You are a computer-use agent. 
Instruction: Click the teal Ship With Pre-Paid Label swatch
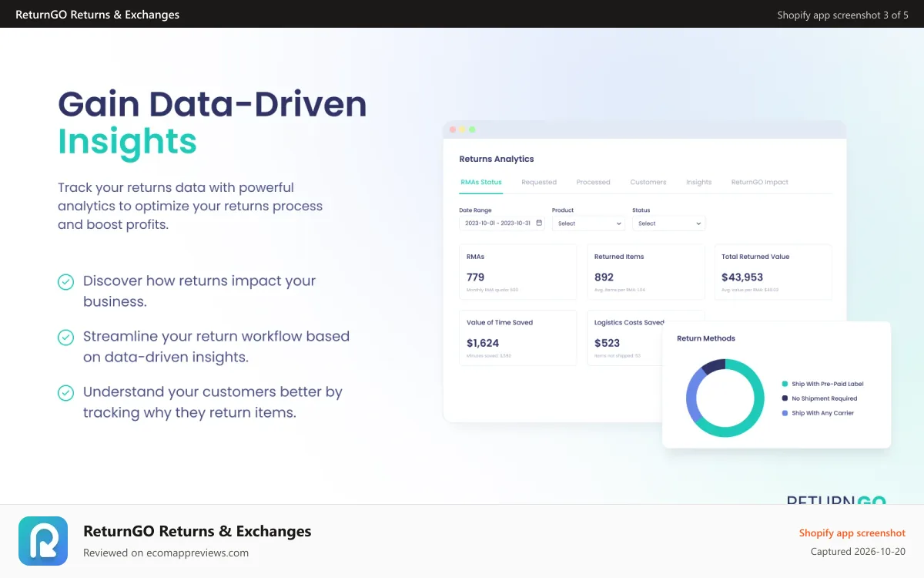[x=785, y=384]
